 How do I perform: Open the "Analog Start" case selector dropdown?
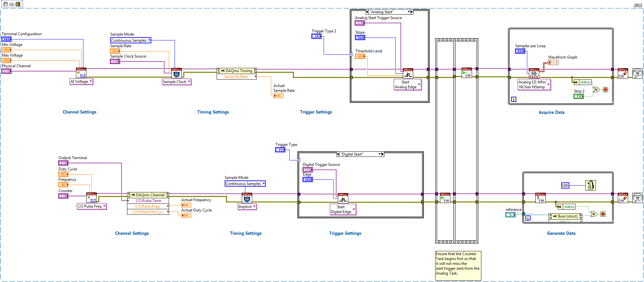tap(409, 12)
